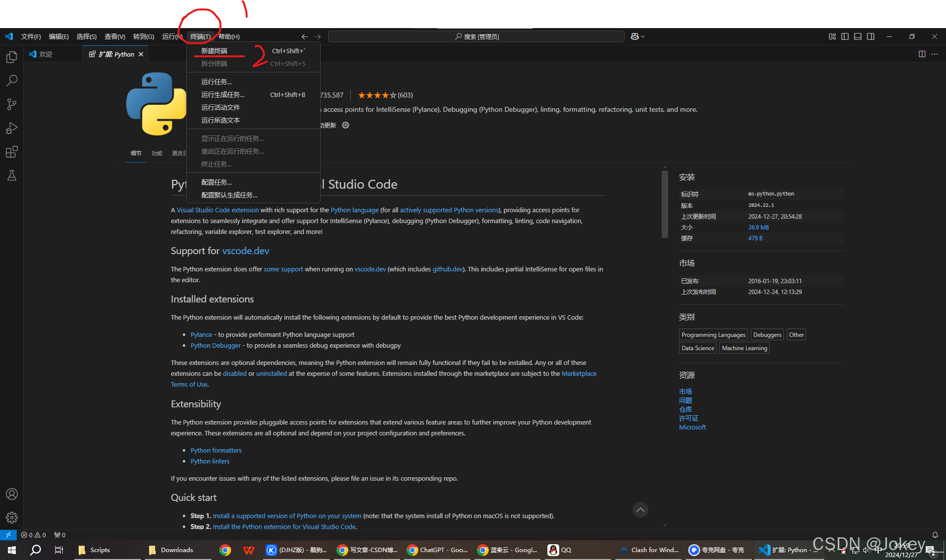
Task: Click the scroll-to-top arrow button
Action: [x=640, y=510]
